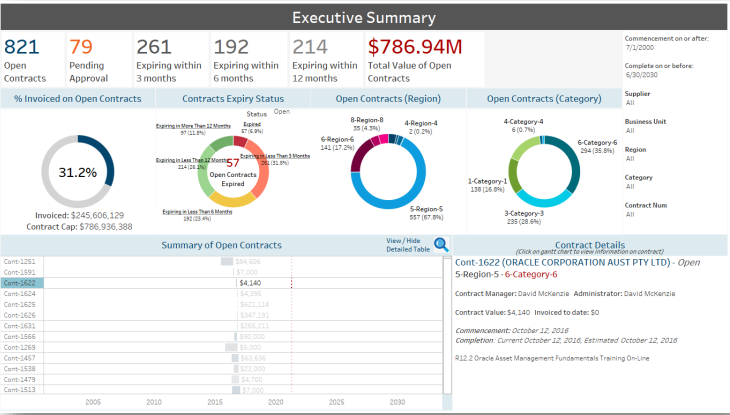The image size is (730, 415).
Task: Select the 214 Expiring within 12 months card
Action: (x=326, y=59)
